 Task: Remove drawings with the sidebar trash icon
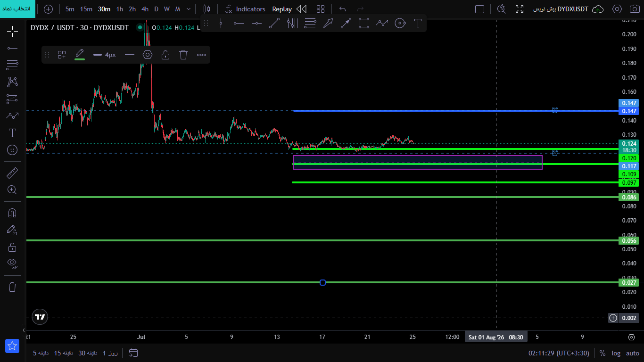coord(12,287)
